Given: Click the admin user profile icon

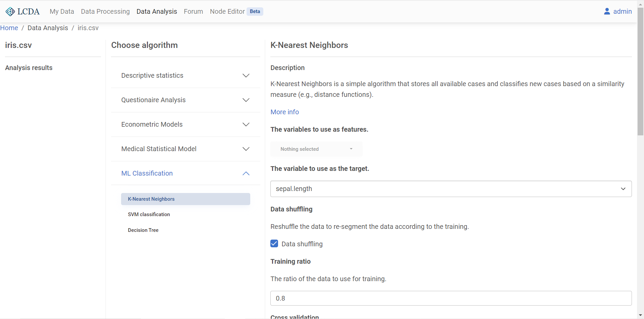Looking at the screenshot, I should 607,11.
